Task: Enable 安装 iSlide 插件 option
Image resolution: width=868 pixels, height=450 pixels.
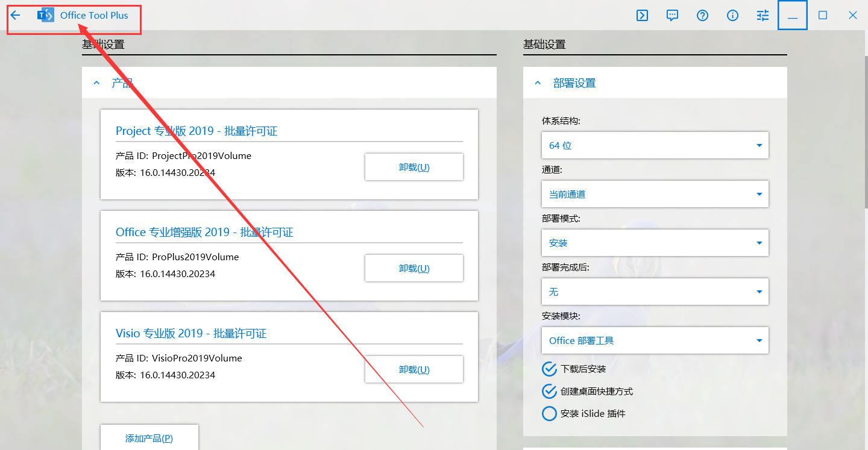Action: [549, 413]
